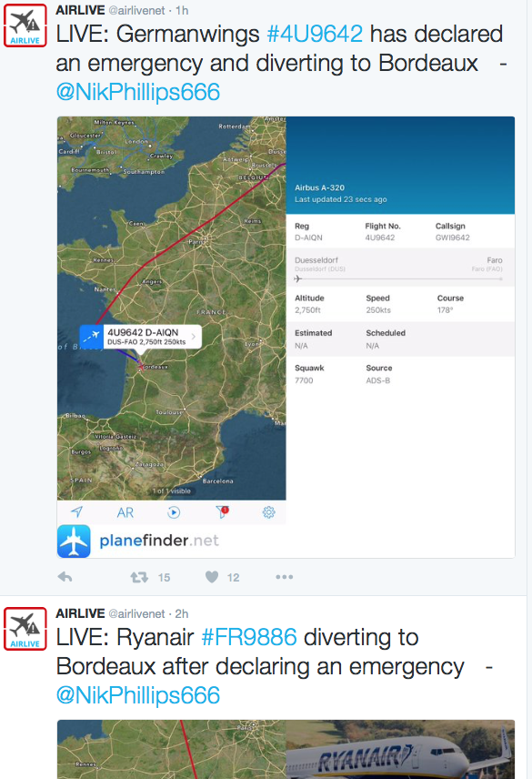Open the more options ellipsis menu

285,577
